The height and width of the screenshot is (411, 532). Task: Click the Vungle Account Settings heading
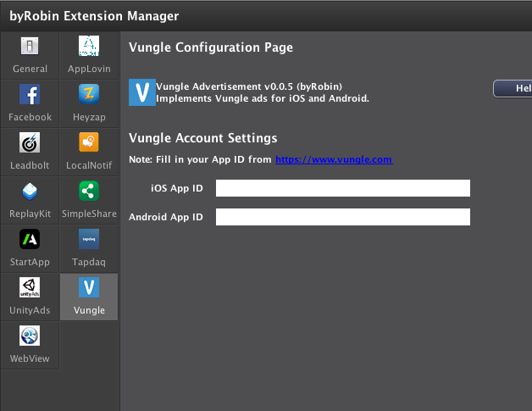[x=203, y=138]
